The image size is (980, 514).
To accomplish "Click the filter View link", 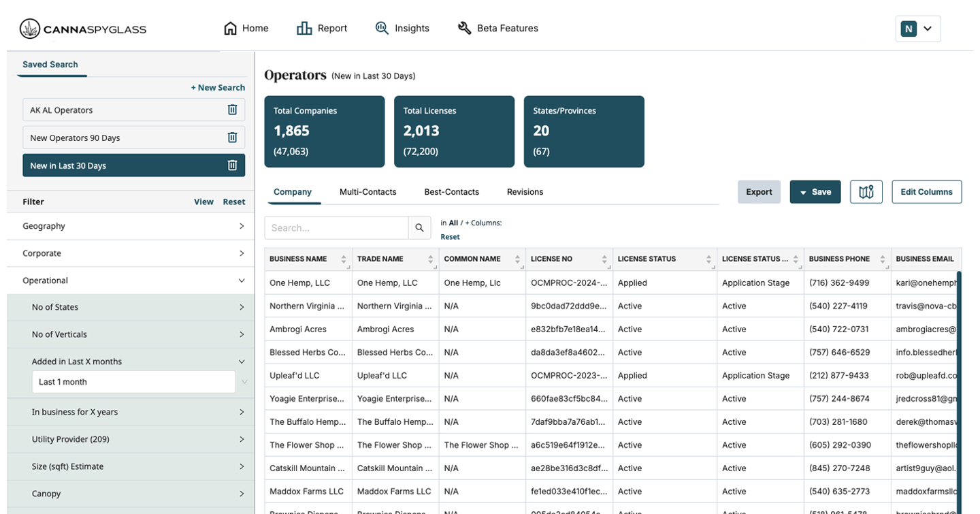I will point(203,202).
